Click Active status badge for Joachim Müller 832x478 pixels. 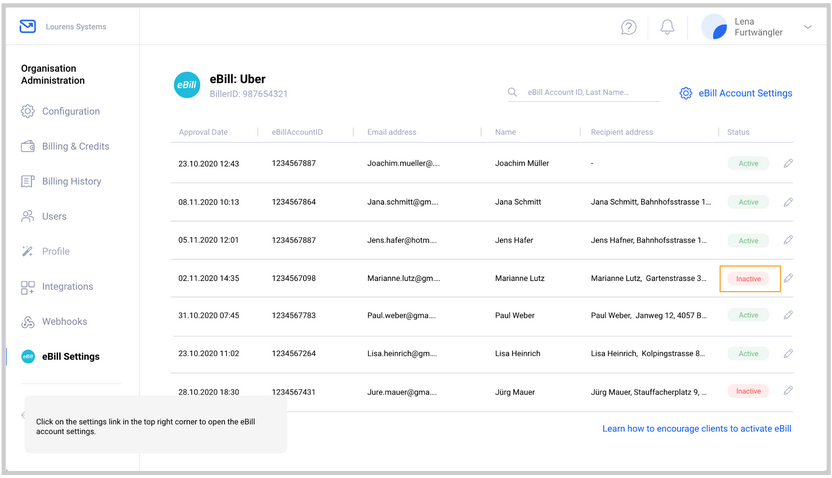click(748, 163)
